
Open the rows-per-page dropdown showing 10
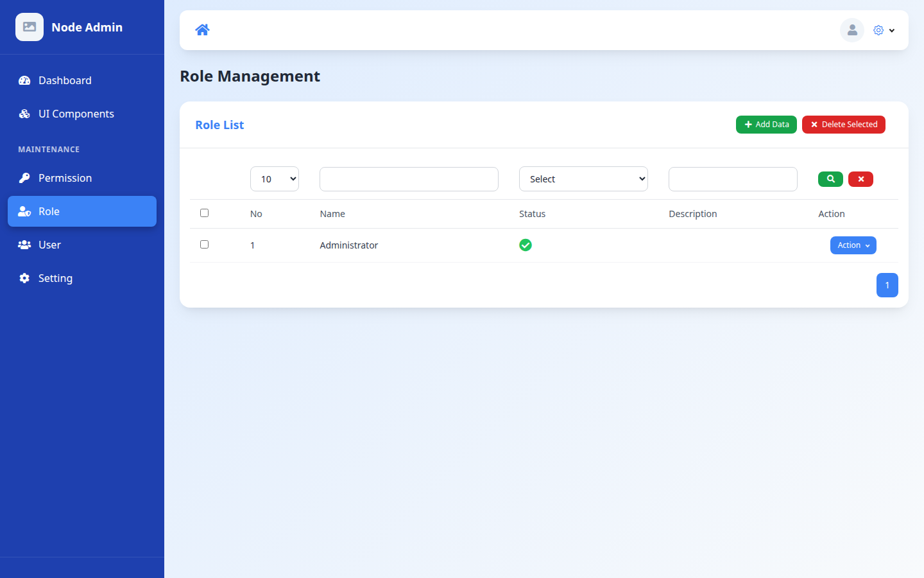coord(275,179)
